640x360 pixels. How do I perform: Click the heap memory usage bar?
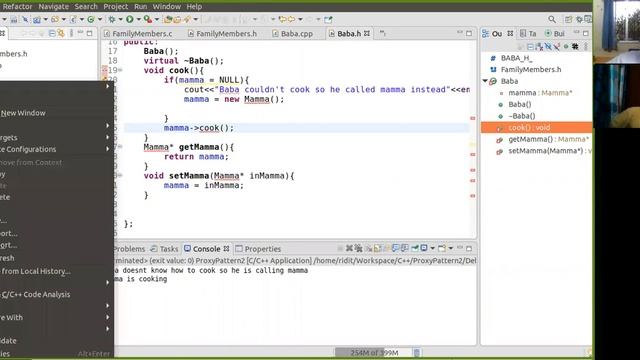[x=373, y=352]
